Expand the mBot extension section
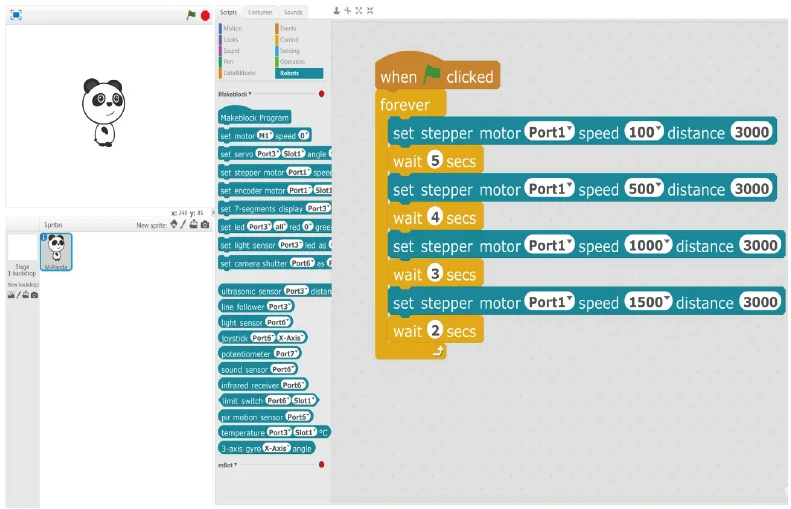The image size is (791, 509). pyautogui.click(x=228, y=465)
